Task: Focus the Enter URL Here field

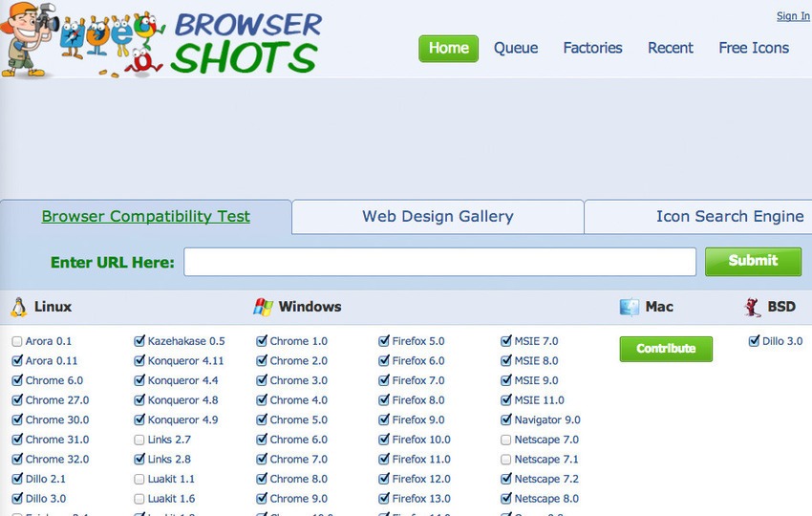Action: pos(439,262)
